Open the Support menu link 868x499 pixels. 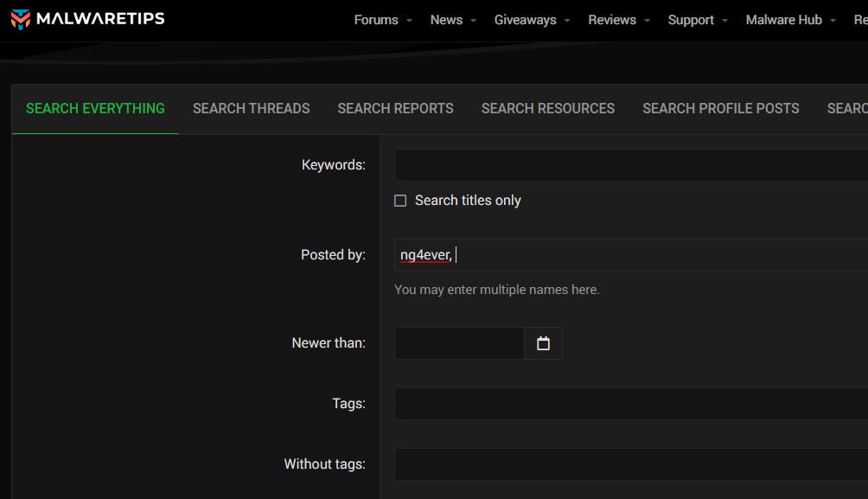pos(691,20)
